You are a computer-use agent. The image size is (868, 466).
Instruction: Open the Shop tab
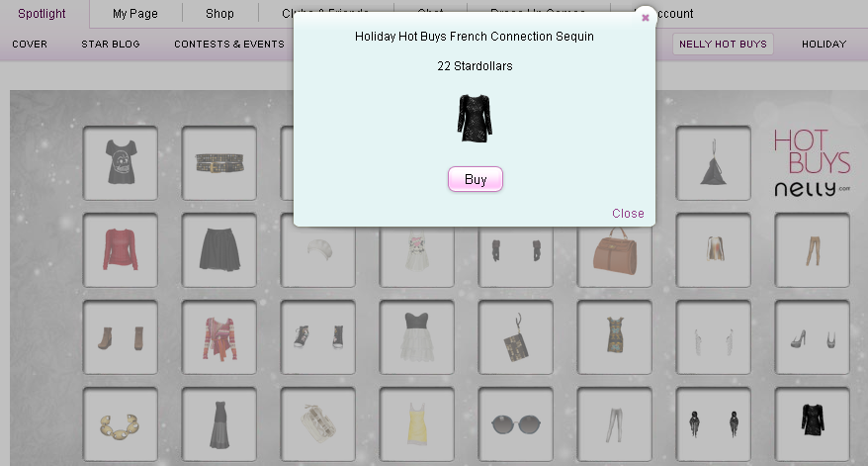[x=219, y=13]
